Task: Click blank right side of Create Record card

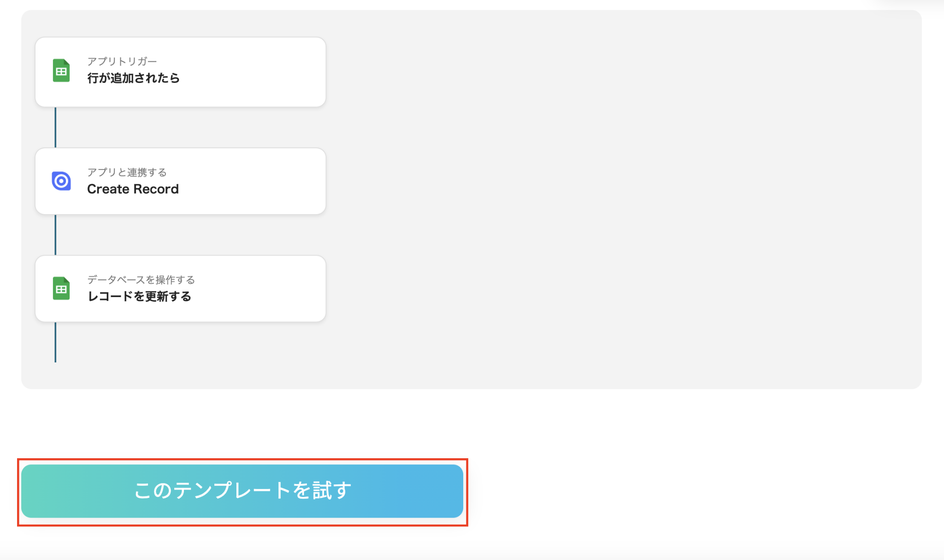Action: click(267, 181)
